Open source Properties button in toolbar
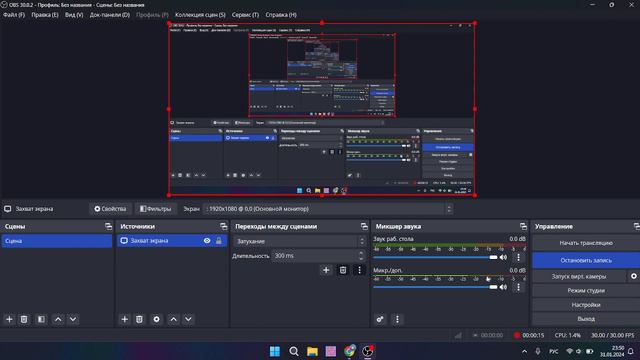The width and height of the screenshot is (640, 360). pyautogui.click(x=110, y=209)
